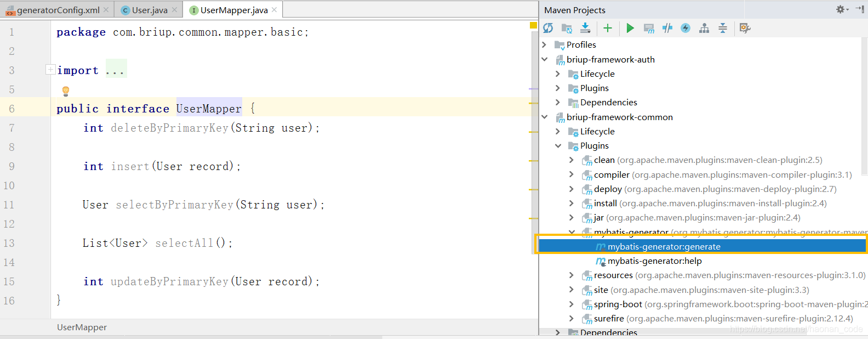The width and height of the screenshot is (868, 339).
Task: Expand the folded import block
Action: [50, 70]
